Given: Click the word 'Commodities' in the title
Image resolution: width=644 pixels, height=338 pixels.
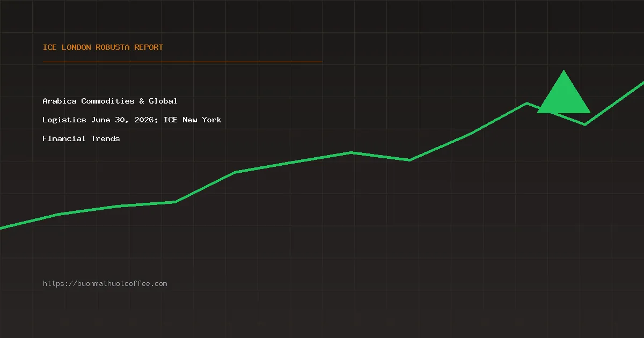Looking at the screenshot, I should point(108,101).
